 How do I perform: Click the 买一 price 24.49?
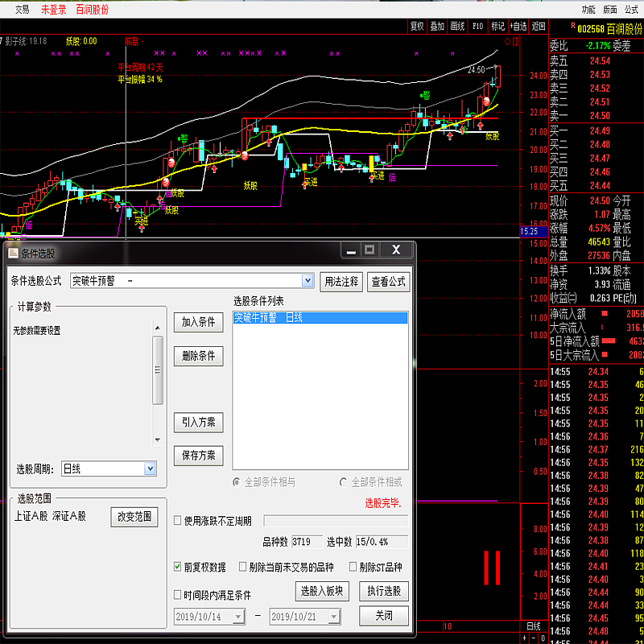(600, 131)
